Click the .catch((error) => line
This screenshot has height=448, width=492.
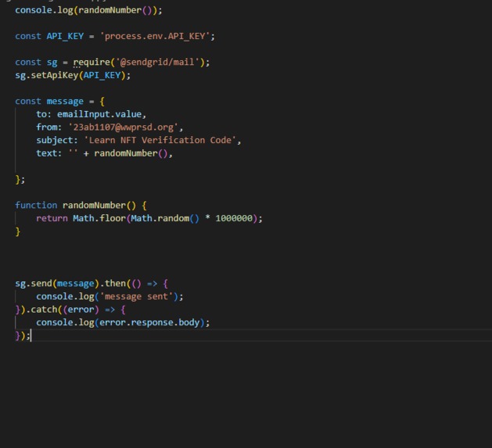coord(70,310)
